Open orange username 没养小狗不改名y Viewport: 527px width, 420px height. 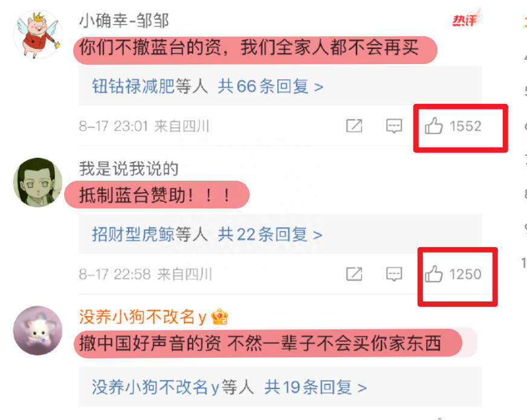[x=143, y=317]
